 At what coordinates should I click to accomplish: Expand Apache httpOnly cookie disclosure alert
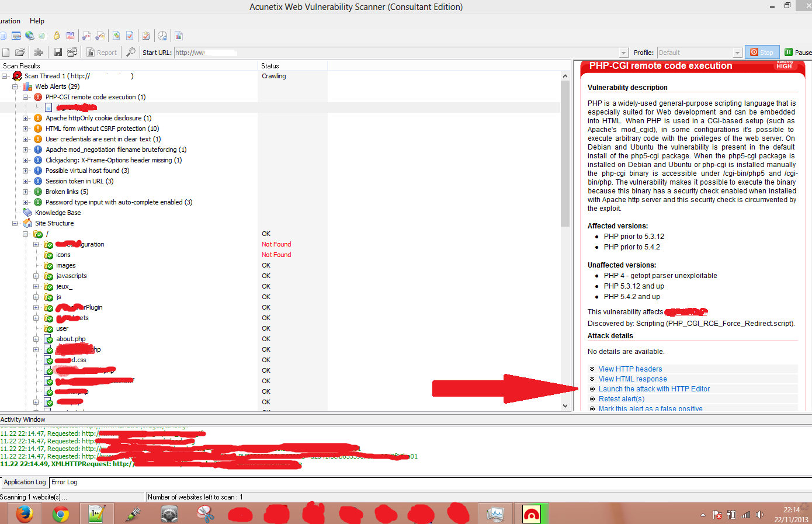(x=26, y=118)
